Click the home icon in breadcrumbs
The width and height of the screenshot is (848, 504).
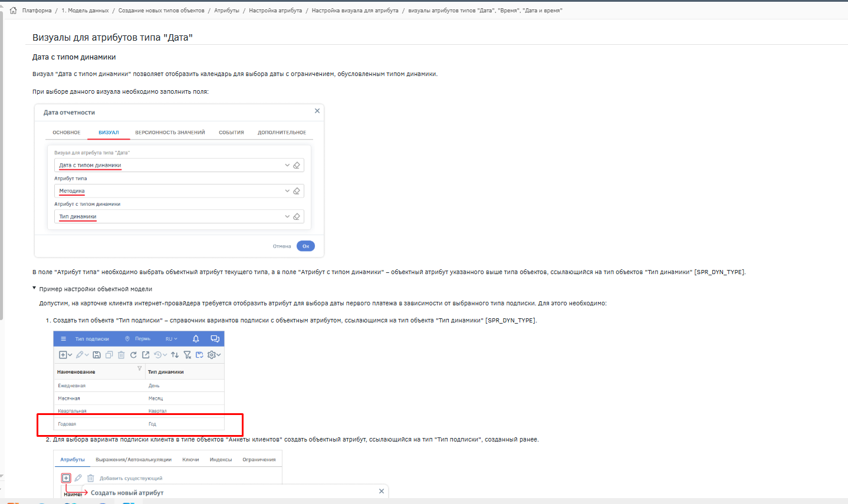pyautogui.click(x=14, y=11)
